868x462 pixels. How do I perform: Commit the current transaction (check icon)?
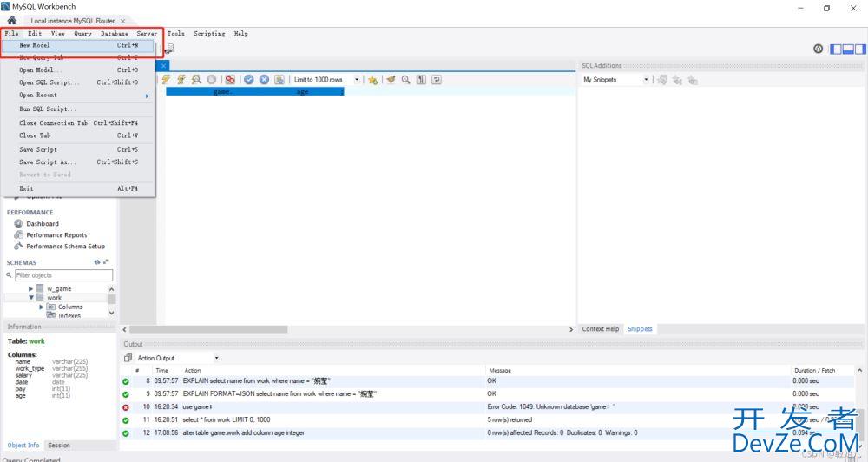[x=249, y=80]
